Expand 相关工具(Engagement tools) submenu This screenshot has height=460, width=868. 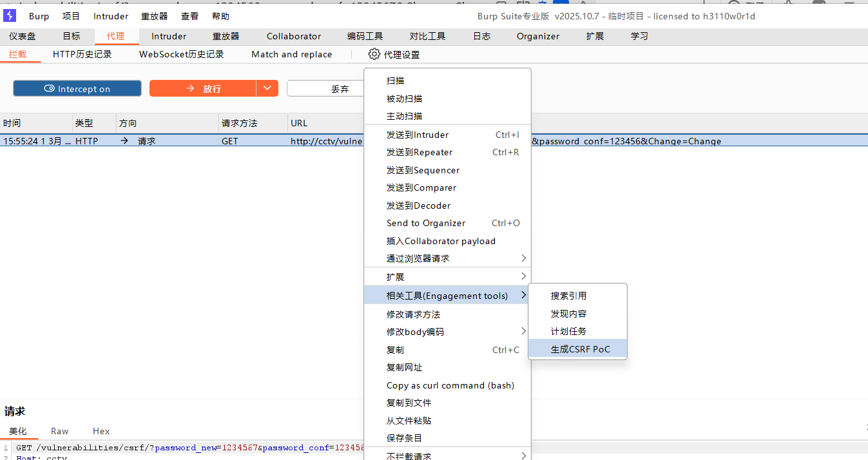[447, 296]
